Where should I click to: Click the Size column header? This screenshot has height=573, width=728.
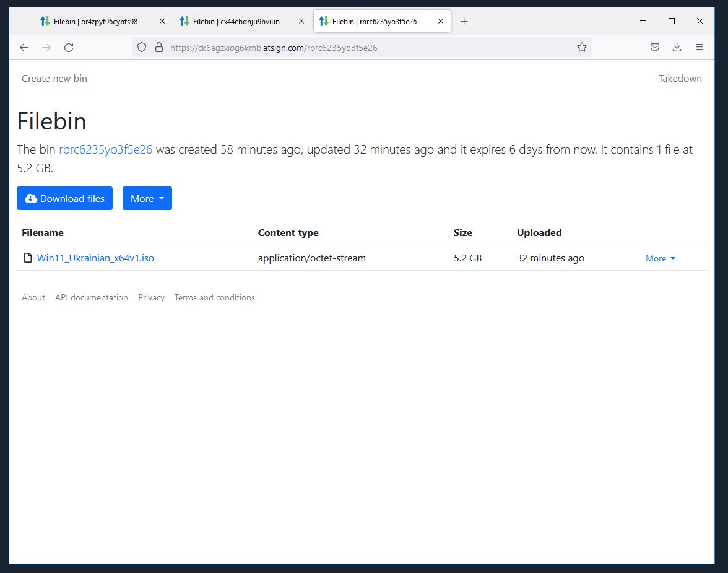[463, 232]
